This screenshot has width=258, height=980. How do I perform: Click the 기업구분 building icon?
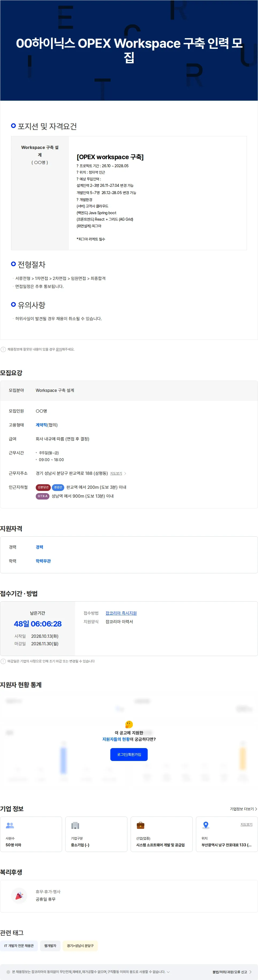coord(75,825)
